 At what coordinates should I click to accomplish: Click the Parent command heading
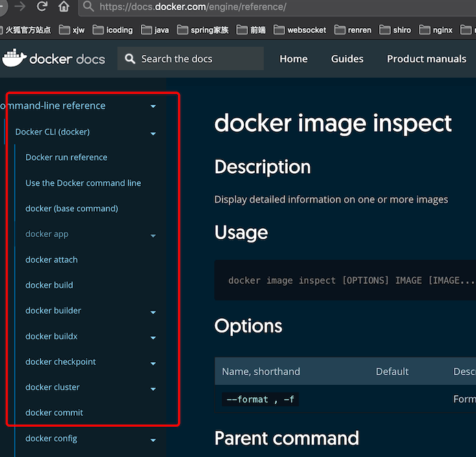coord(286,438)
